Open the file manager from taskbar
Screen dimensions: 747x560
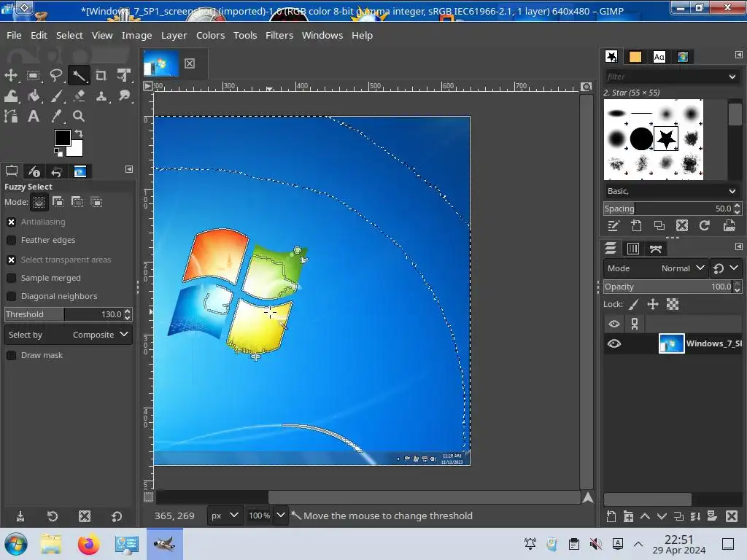click(x=51, y=544)
